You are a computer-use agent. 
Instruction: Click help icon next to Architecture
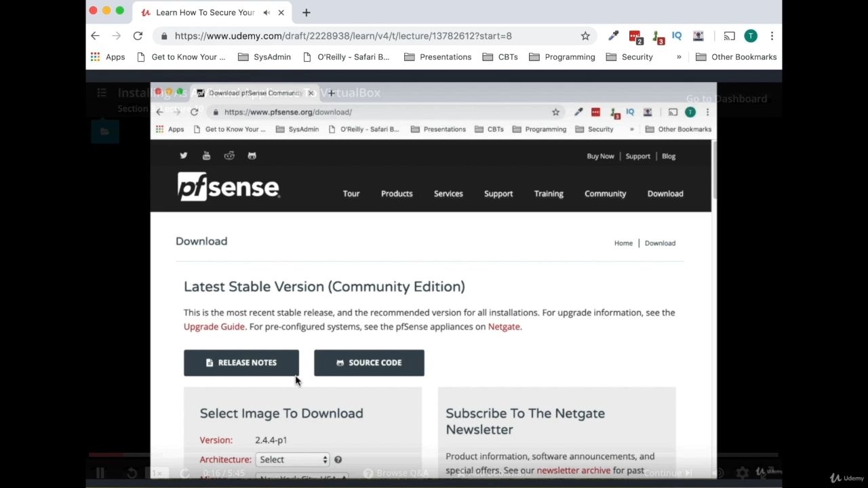tap(338, 460)
